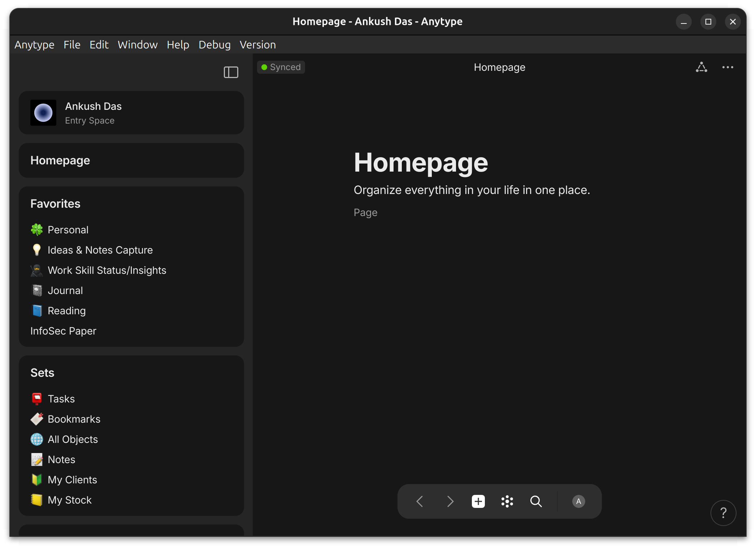Open the File menu
This screenshot has width=756, height=548.
pos(72,44)
